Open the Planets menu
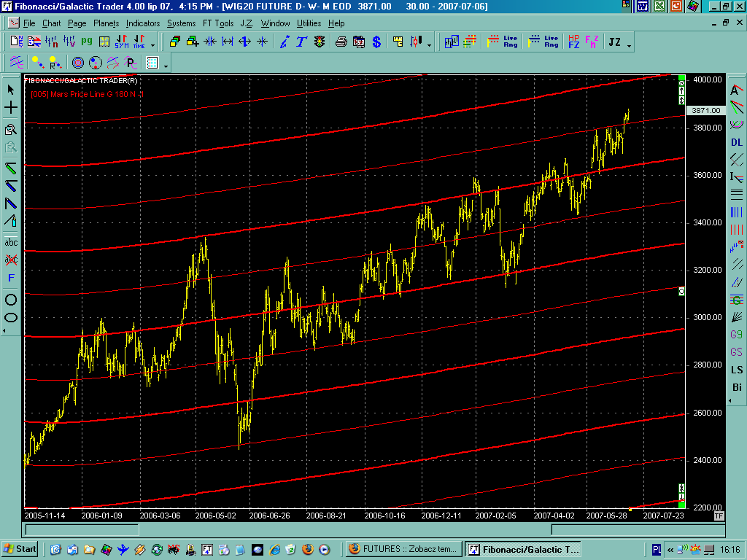The width and height of the screenshot is (747, 560). click(106, 23)
